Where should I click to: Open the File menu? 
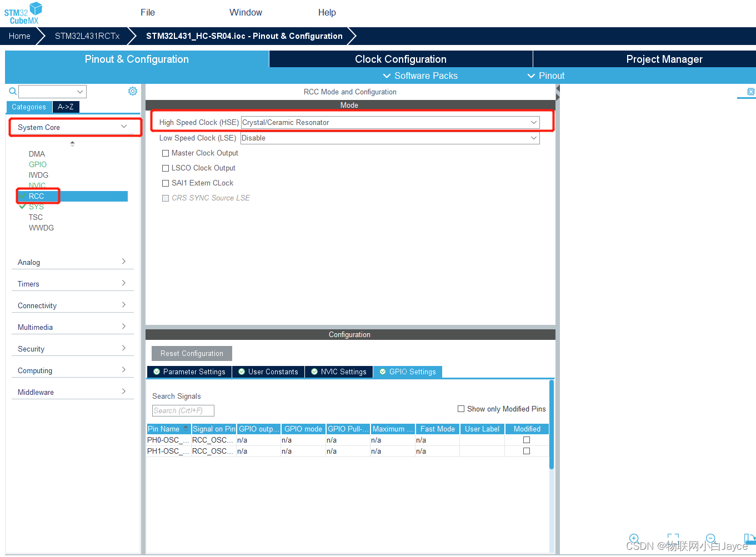tap(148, 12)
